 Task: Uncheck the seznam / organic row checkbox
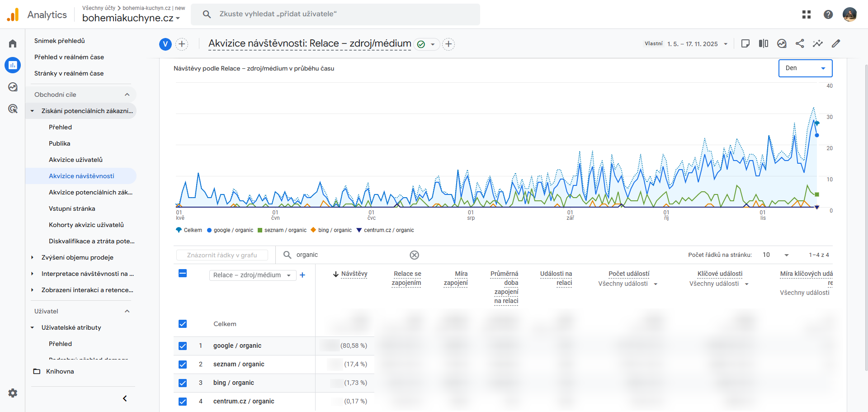point(183,365)
